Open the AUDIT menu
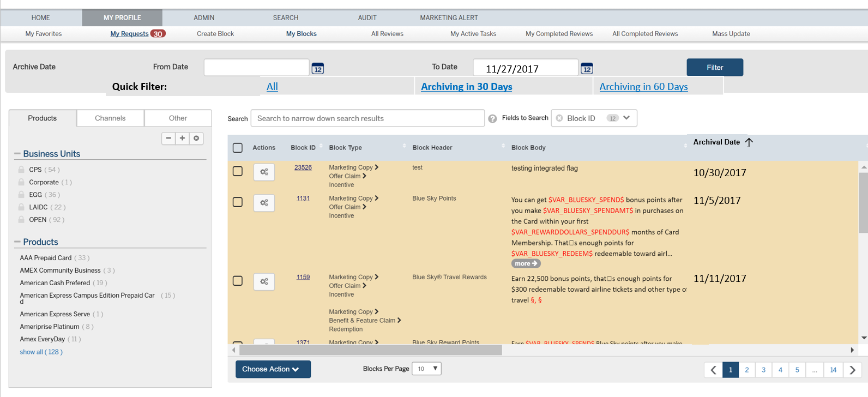This screenshot has width=868, height=397. tap(367, 18)
